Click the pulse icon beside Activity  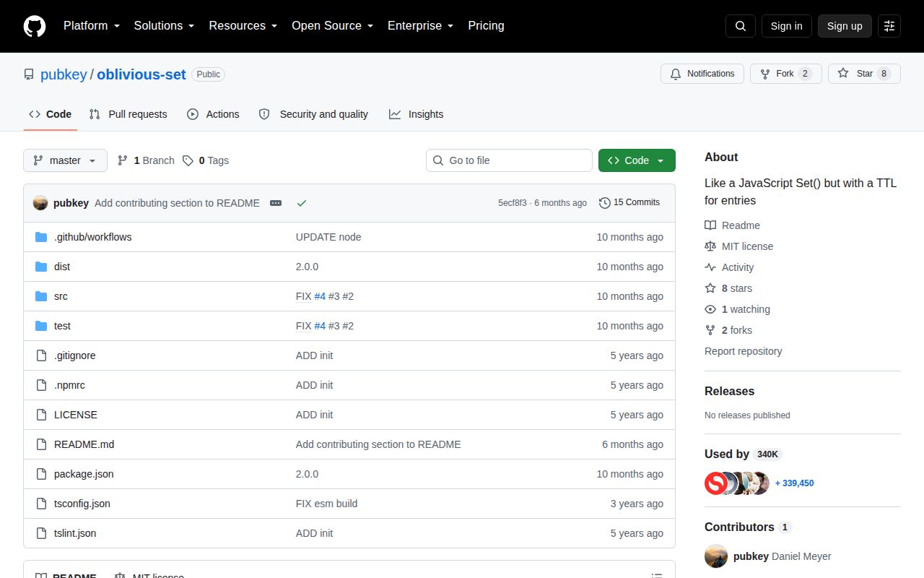tap(710, 267)
